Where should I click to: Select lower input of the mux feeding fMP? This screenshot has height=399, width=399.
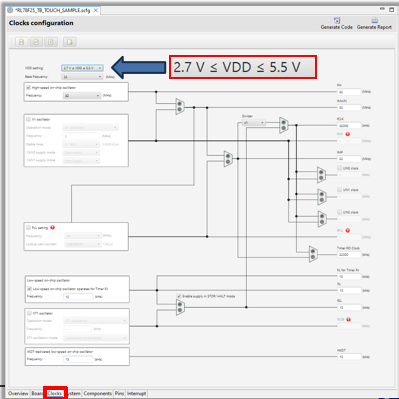[x=228, y=162]
